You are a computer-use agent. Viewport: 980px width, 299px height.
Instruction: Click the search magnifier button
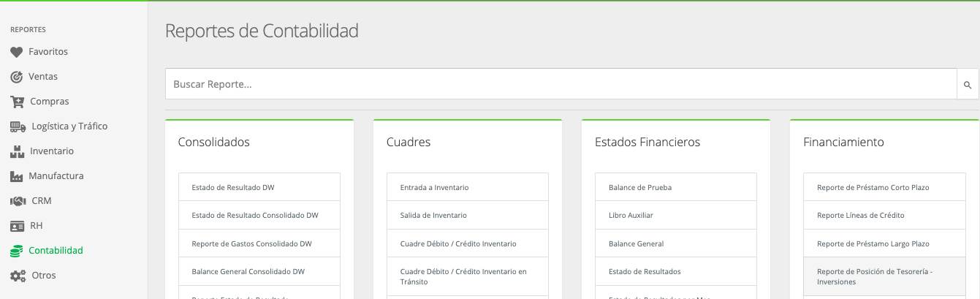point(968,84)
